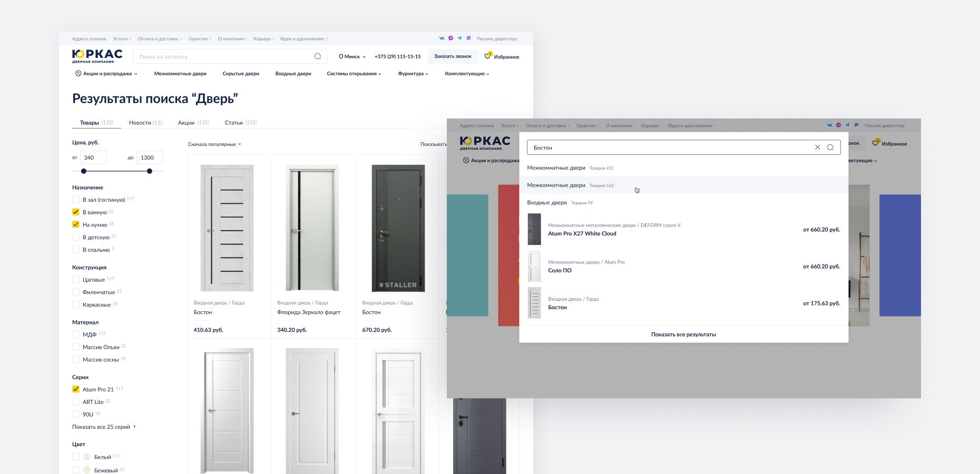Click the right price slider handle
980x474 pixels.
tap(150, 171)
